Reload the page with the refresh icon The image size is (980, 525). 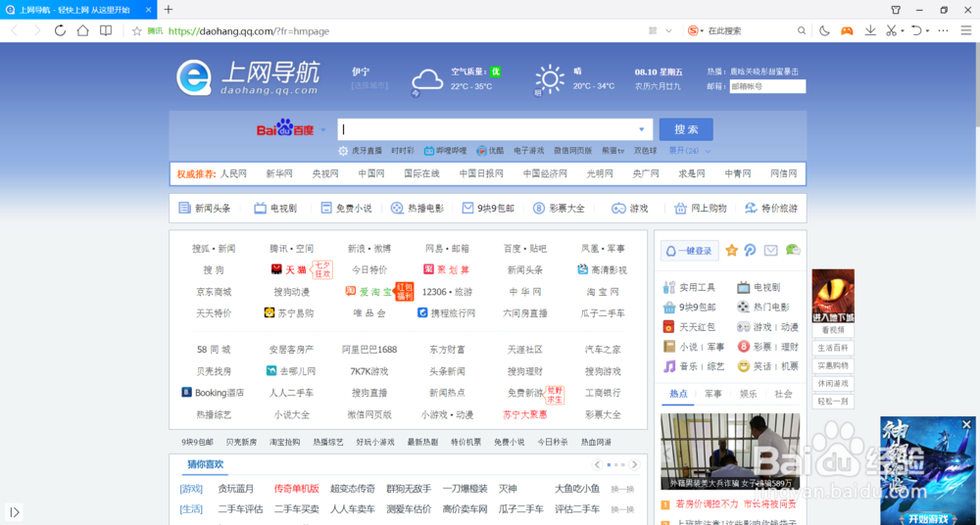click(x=60, y=30)
